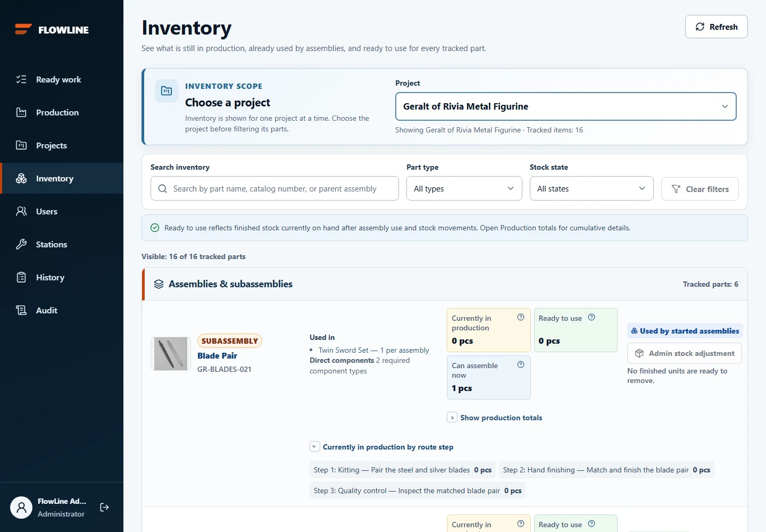Click Step 1: Kitting route step chip
The height and width of the screenshot is (532, 766).
(403, 470)
